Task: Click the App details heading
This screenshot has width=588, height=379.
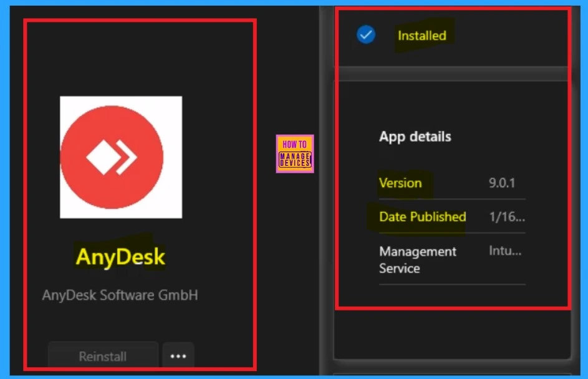Action: 415,137
